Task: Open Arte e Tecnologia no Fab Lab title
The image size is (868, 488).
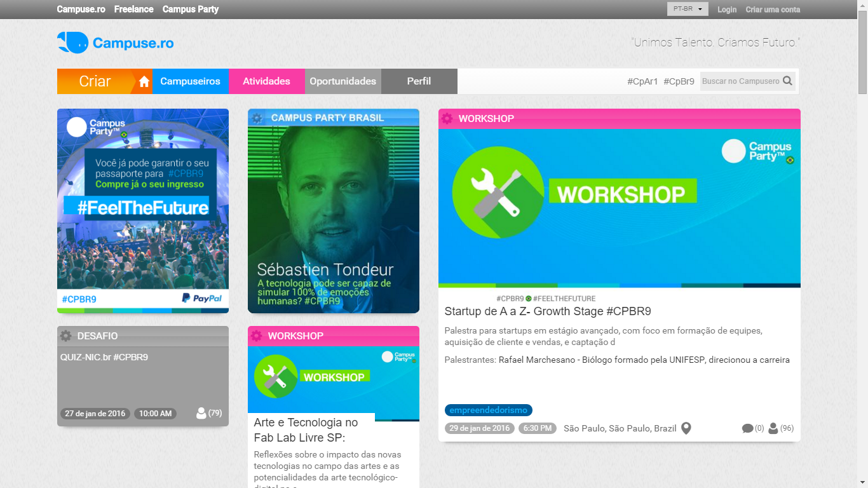Action: click(306, 430)
